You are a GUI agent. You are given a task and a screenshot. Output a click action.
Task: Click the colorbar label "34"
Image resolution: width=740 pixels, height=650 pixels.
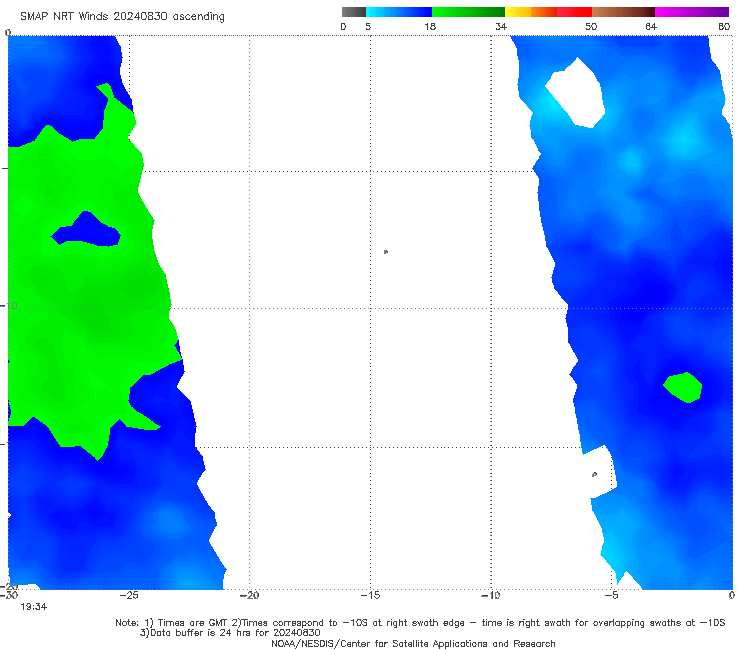click(x=501, y=27)
